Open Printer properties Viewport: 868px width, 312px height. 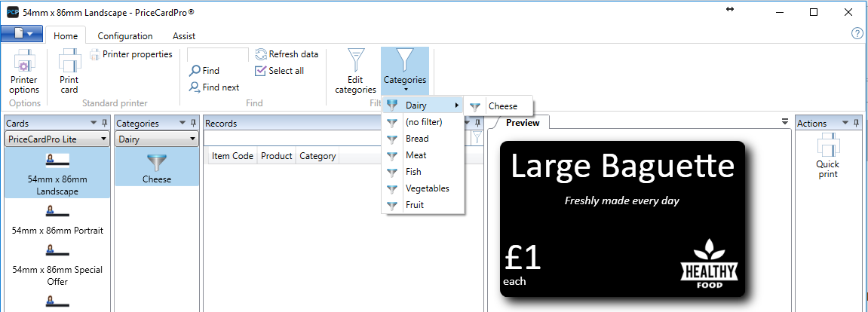click(131, 54)
